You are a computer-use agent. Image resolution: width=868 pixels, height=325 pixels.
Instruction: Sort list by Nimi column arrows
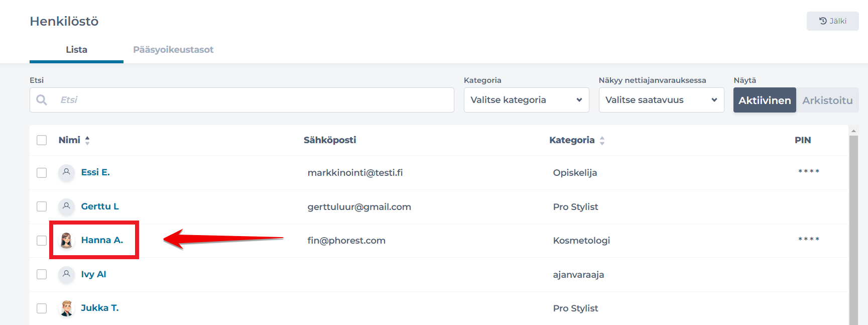[x=87, y=141]
